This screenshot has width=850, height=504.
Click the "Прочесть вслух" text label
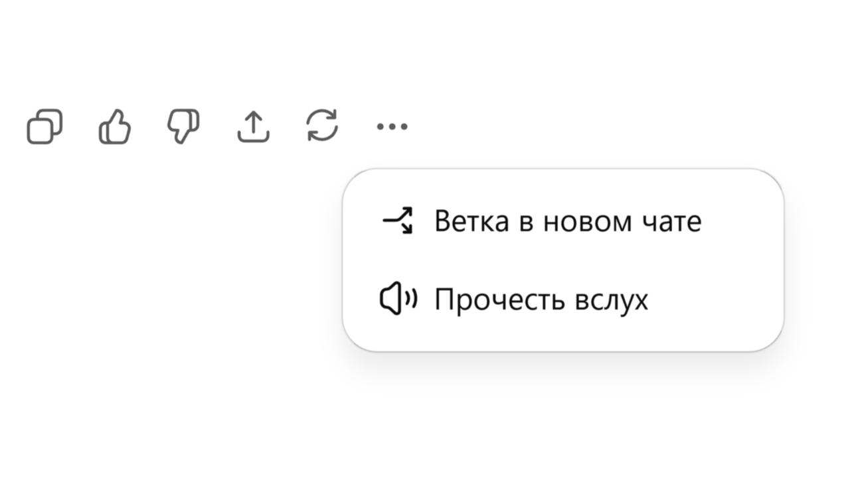tap(541, 299)
